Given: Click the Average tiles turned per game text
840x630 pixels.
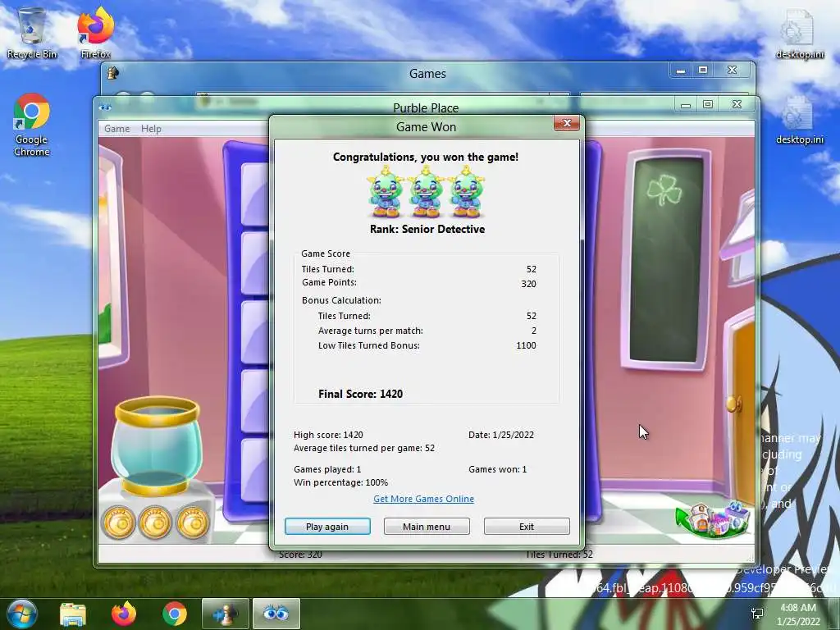Looking at the screenshot, I should [364, 449].
